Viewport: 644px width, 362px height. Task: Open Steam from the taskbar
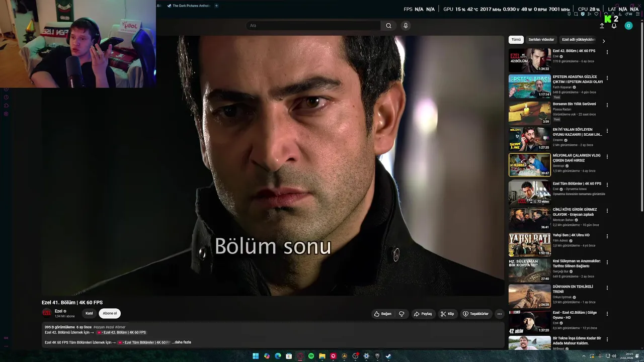pyautogui.click(x=388, y=356)
